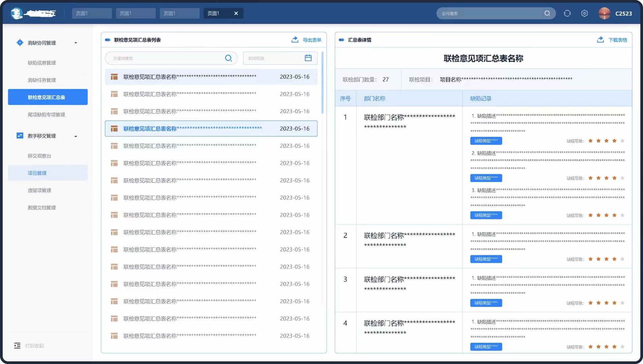Click the 序号 column header
Screen dimensions: 643x364
[x=345, y=98]
